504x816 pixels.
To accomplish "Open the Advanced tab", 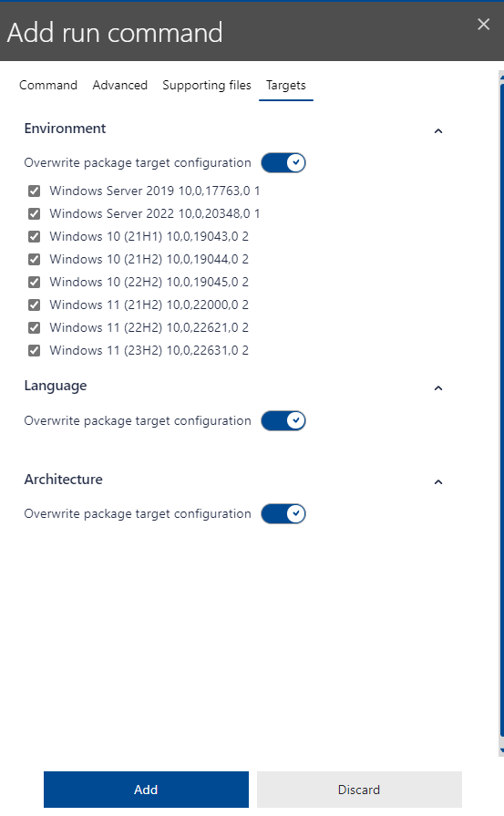I will [119, 85].
